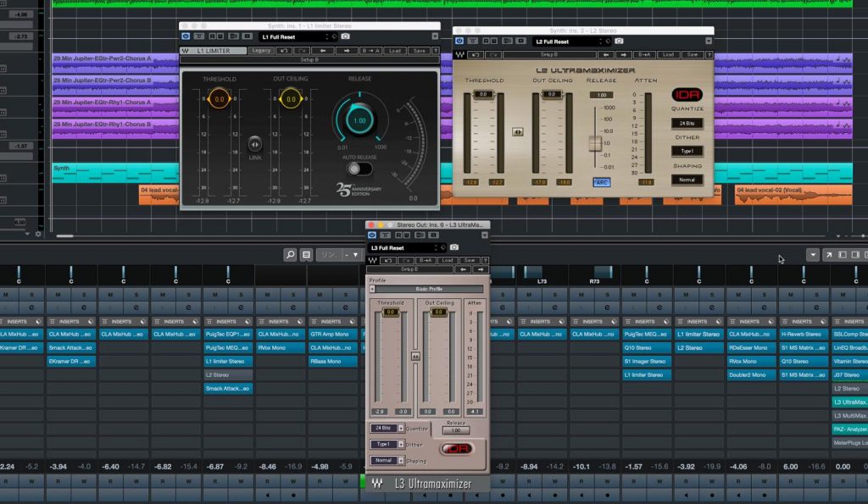Viewport: 868px width, 504px height.
Task: Select the Synth track in arrangement
Action: (x=115, y=173)
